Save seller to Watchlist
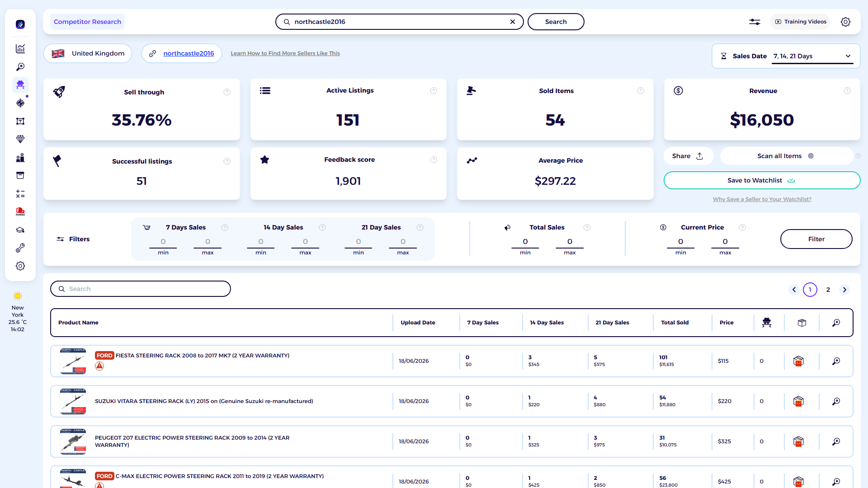The height and width of the screenshot is (488, 868). coord(762,180)
